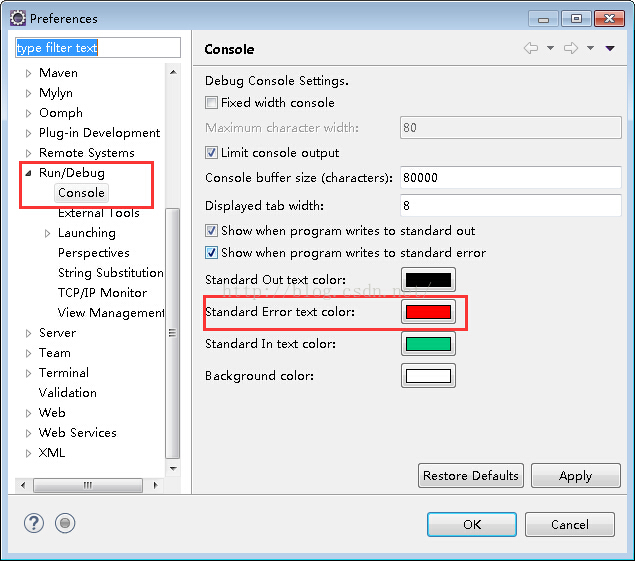
Task: Expand the XML tree node
Action: (x=28, y=453)
